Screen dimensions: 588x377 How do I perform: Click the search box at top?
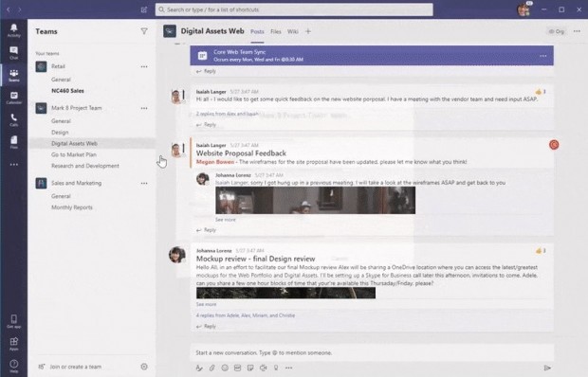294,9
